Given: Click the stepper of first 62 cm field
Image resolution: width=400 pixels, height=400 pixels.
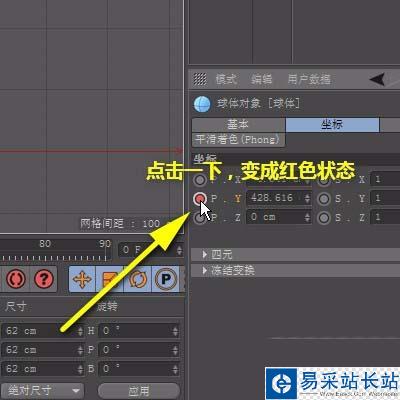Looking at the screenshot, I should coord(80,331).
